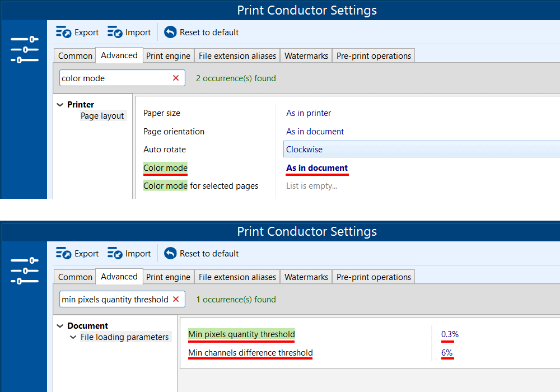
Task: Click the 6% Min channels difference value
Action: pyautogui.click(x=447, y=353)
